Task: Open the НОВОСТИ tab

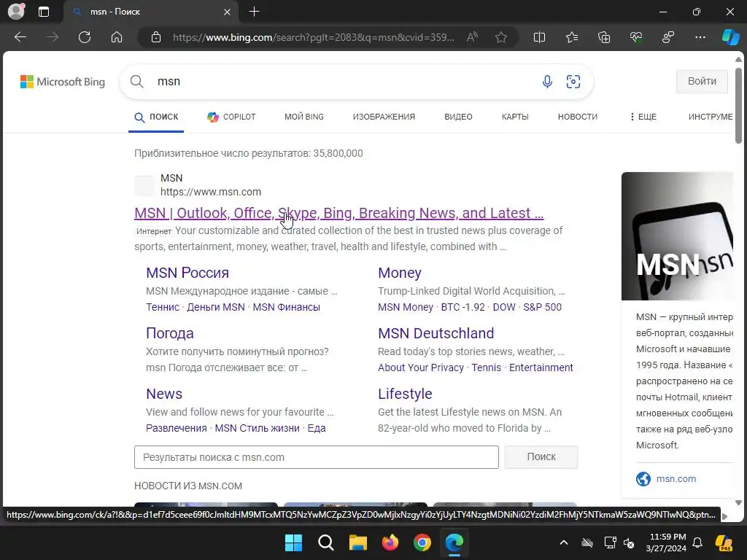Action: coord(578,117)
